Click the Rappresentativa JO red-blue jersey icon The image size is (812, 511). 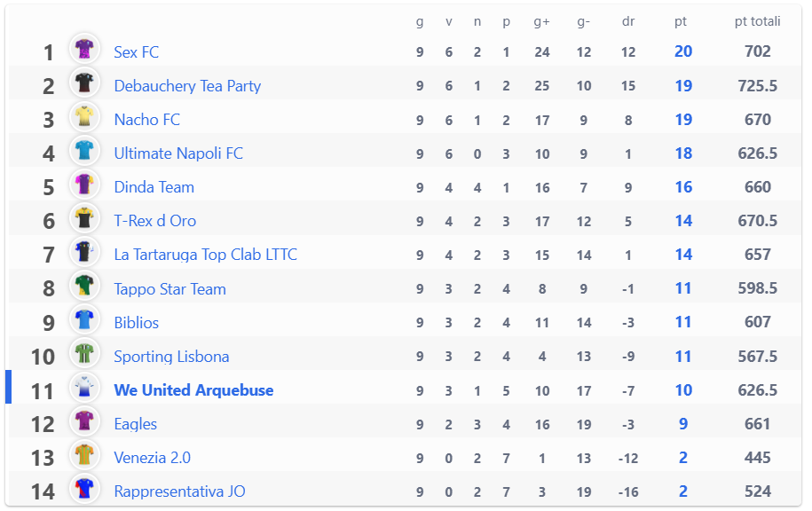point(84,488)
